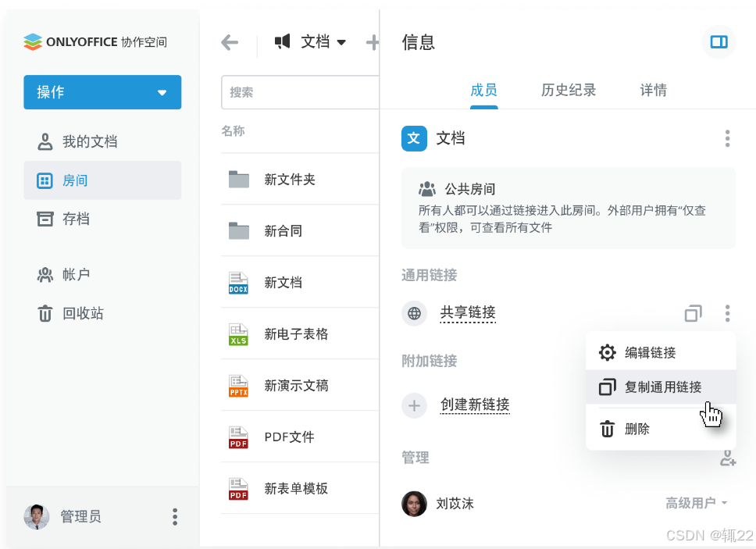Click the 帐户 people icon
Screen dimensions: 756x549
tap(45, 275)
